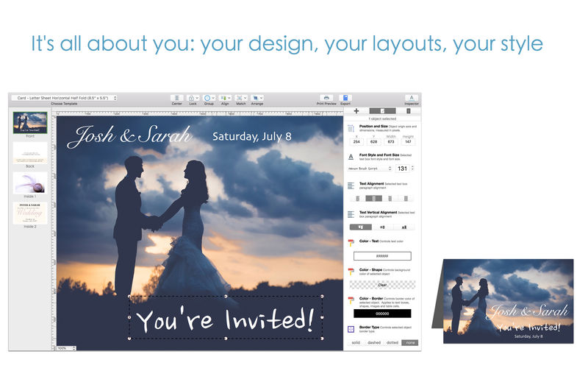
Task: Click the Match toolbar icon
Action: click(x=240, y=98)
